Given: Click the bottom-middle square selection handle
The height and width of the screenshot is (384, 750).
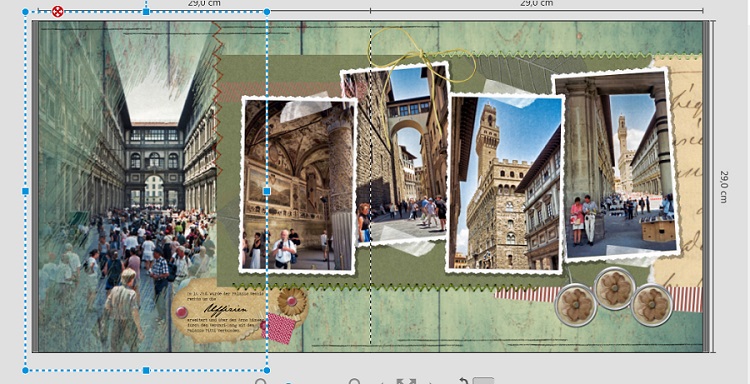Looking at the screenshot, I should coord(146,370).
